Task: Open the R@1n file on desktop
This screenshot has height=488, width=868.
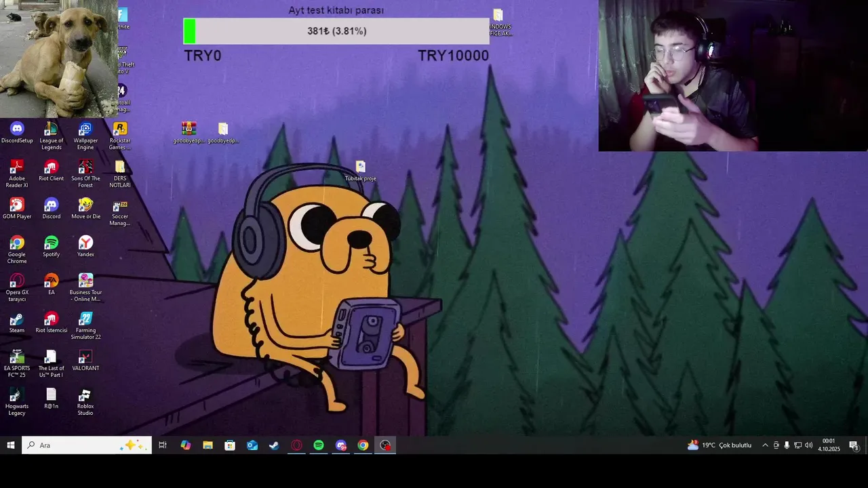Action: (51, 398)
